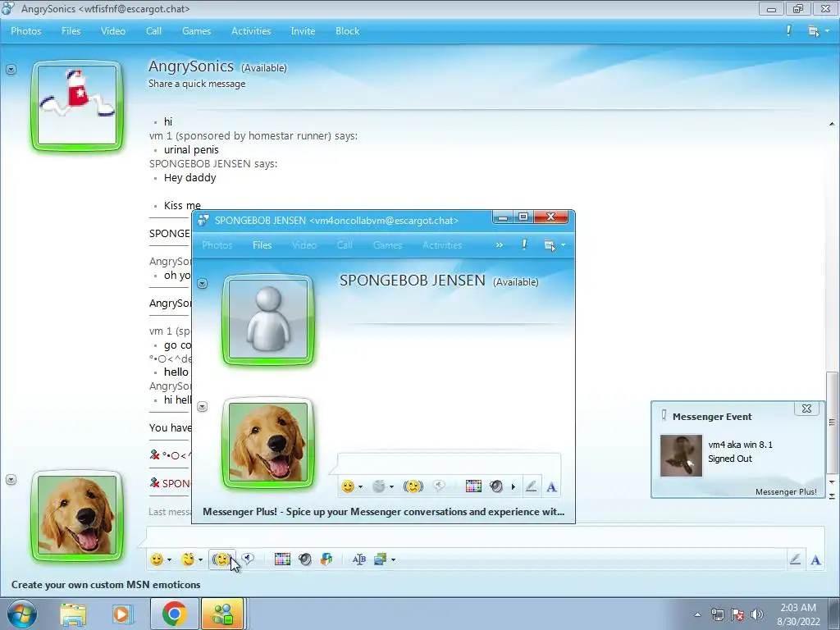
Task: Open Google Chrome from the taskbar
Action: (x=174, y=614)
